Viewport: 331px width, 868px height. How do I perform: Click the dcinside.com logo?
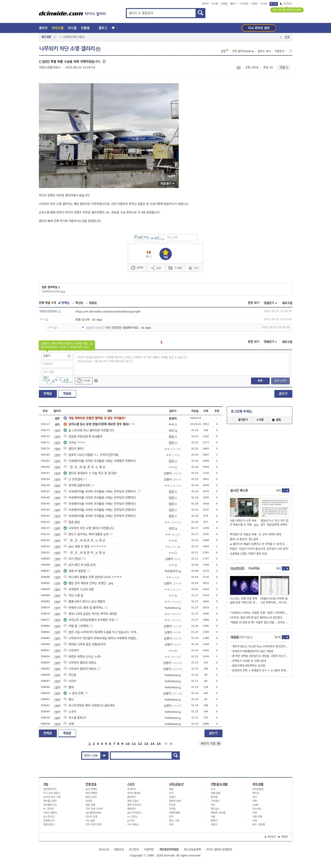(61, 14)
